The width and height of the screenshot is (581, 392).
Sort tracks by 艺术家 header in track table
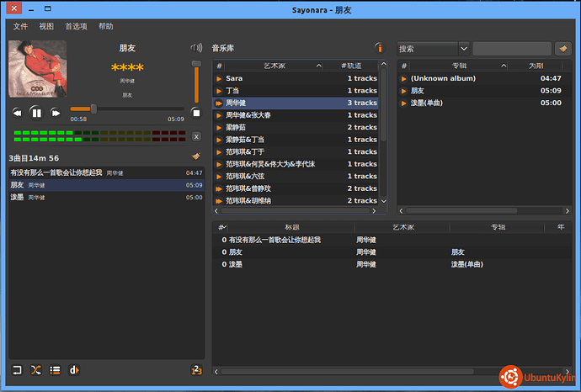click(x=402, y=227)
